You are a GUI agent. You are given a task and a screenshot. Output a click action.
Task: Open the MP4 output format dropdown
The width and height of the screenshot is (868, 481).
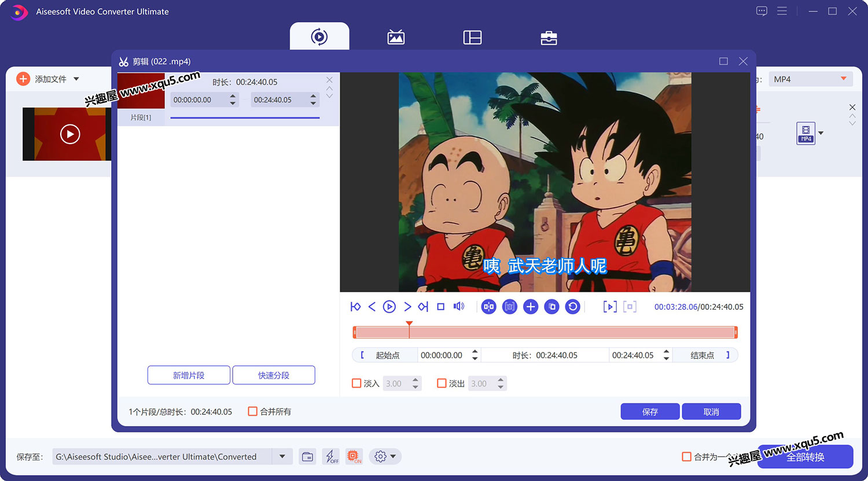(x=811, y=79)
